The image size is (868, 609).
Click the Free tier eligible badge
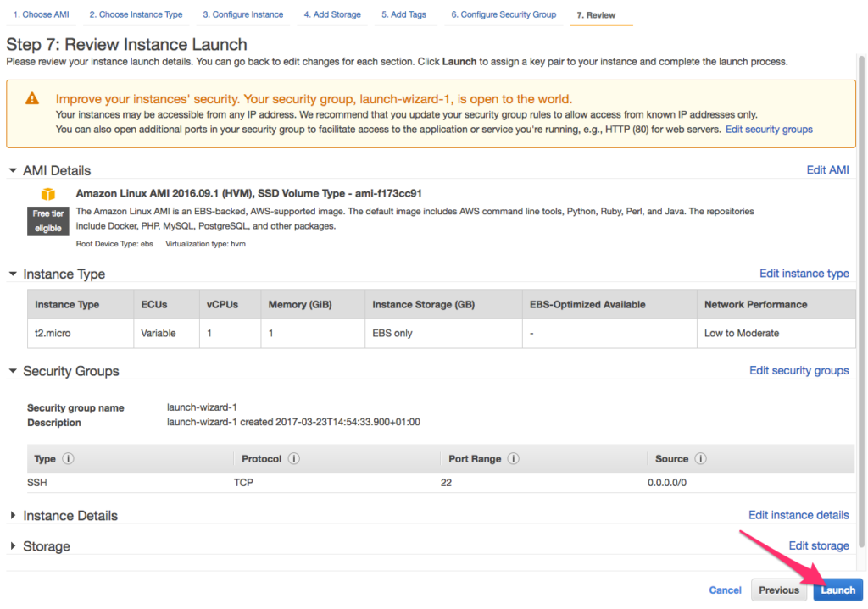point(48,221)
